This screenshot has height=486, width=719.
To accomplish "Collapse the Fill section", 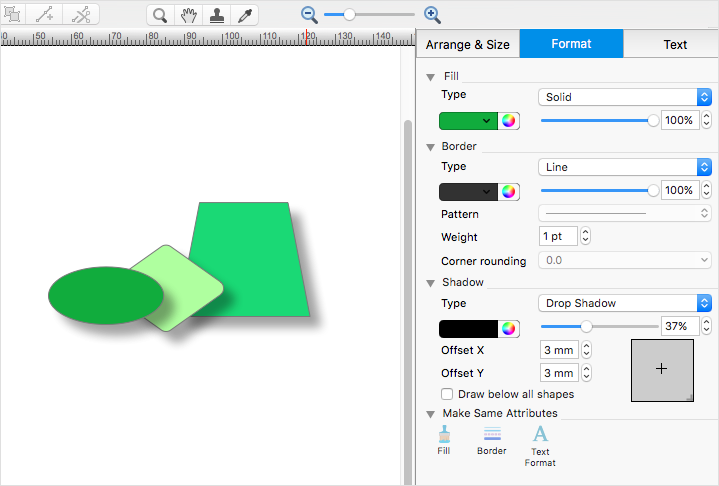I will [x=430, y=76].
